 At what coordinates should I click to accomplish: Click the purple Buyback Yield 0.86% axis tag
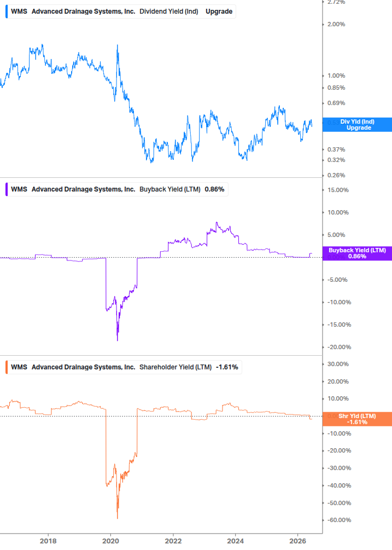pyautogui.click(x=357, y=253)
